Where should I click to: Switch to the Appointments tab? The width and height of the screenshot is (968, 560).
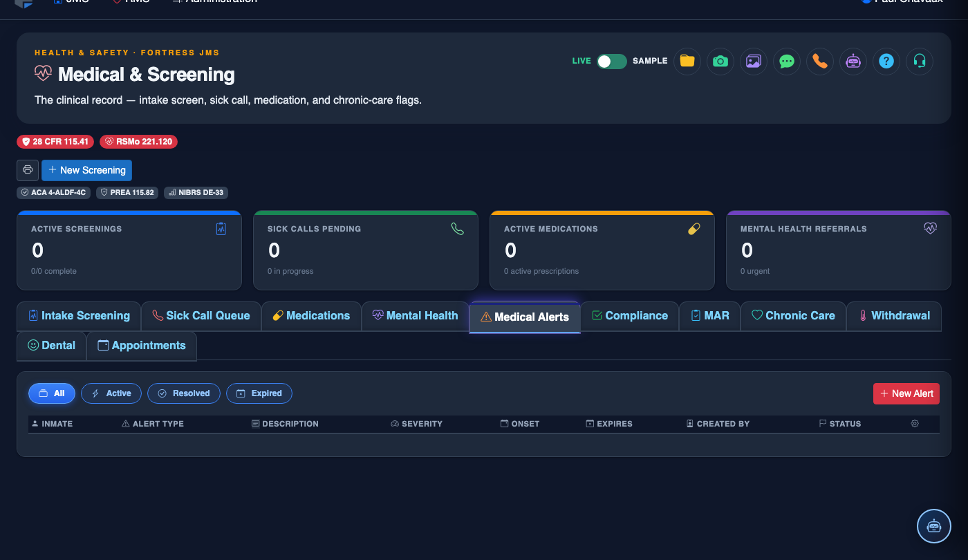[142, 346]
